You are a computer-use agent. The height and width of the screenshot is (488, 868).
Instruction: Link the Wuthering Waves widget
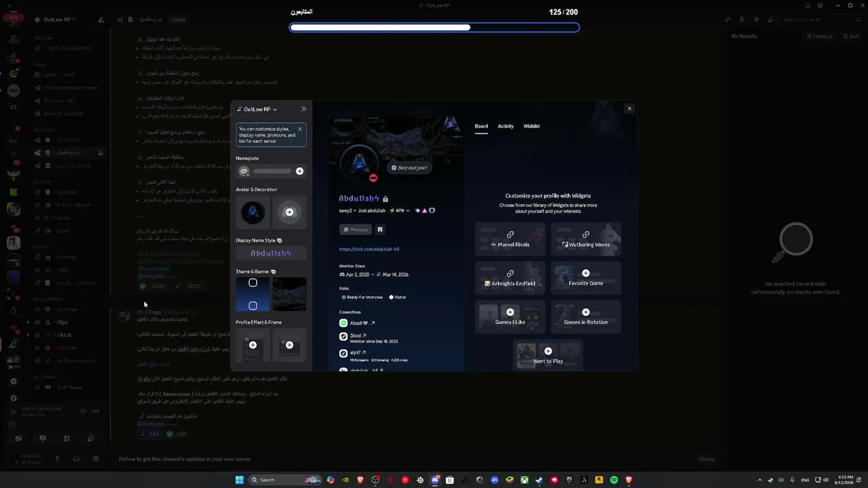coord(586,239)
